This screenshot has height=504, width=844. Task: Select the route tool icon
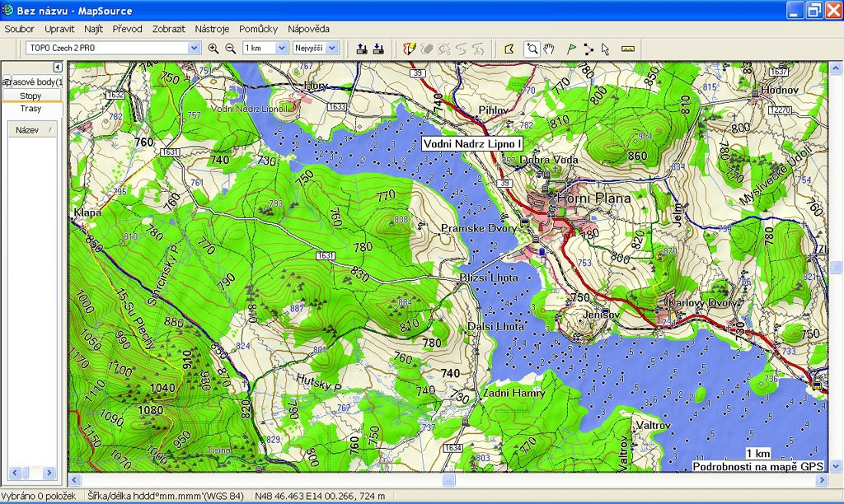tap(588, 49)
